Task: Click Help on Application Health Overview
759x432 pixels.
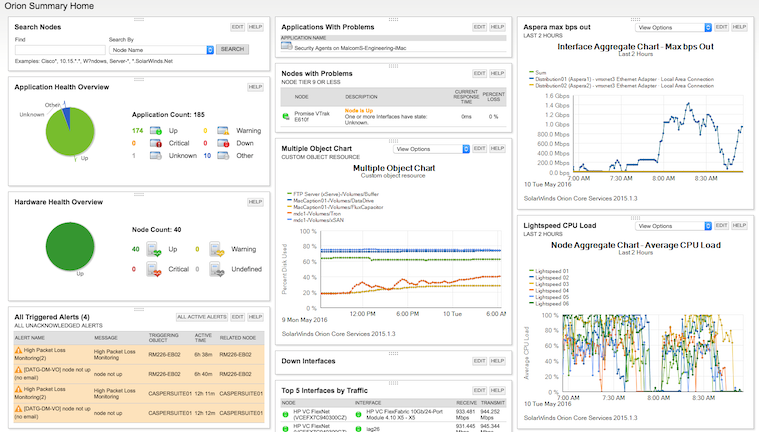Action: coord(255,87)
